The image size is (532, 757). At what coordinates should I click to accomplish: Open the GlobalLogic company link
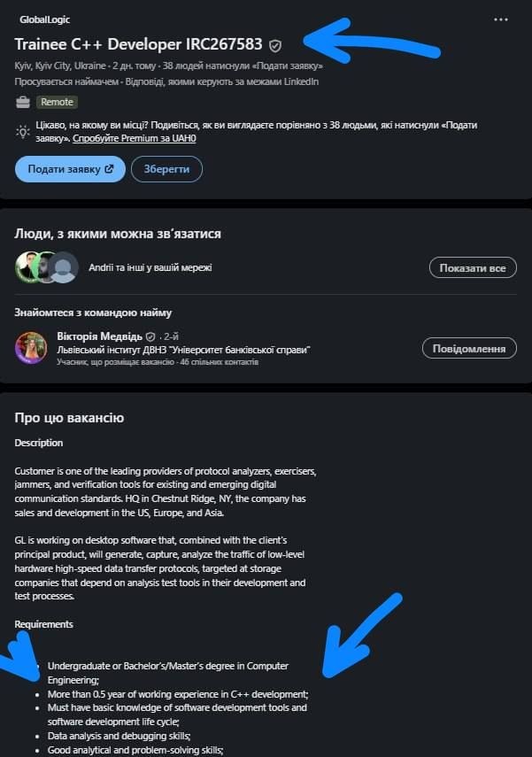(x=45, y=19)
